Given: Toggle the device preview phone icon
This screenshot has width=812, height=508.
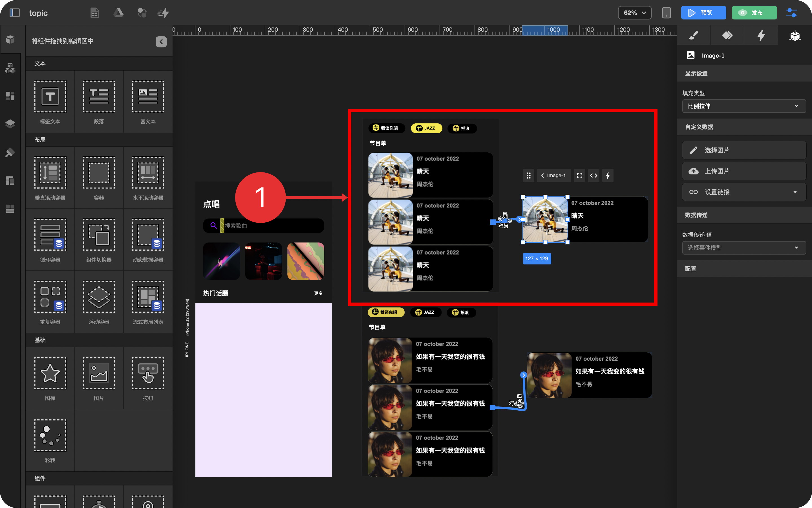Looking at the screenshot, I should pos(667,13).
